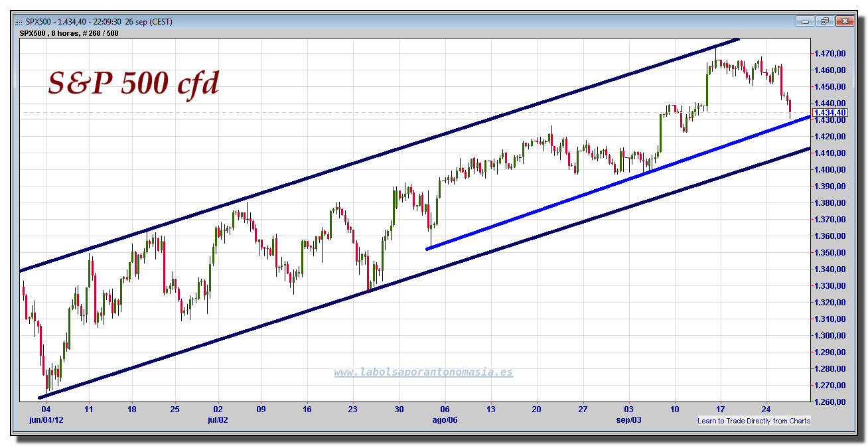Click the jul/02 date label
868x446 pixels.
pos(218,419)
